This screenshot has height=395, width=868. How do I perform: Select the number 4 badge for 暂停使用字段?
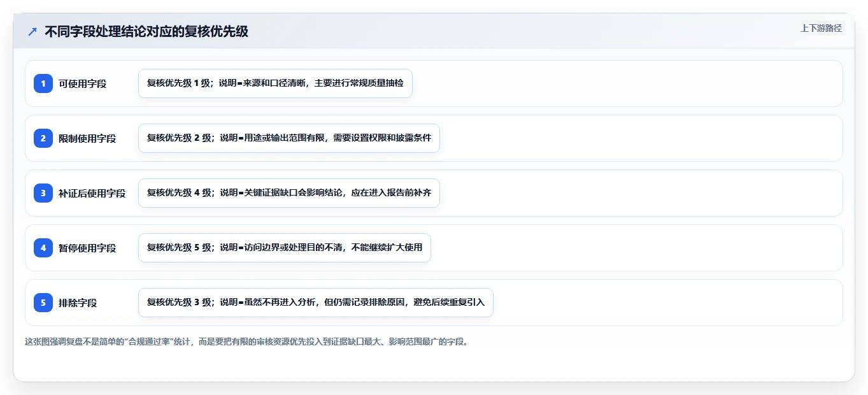(43, 248)
